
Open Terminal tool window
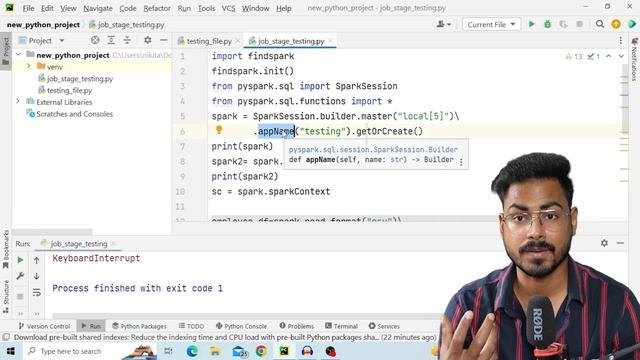pos(341,326)
